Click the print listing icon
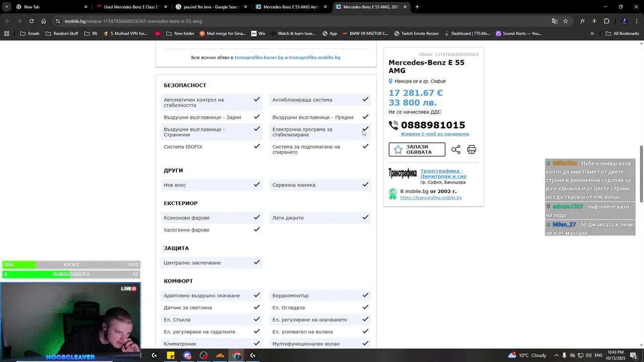The image size is (644, 362). (471, 149)
